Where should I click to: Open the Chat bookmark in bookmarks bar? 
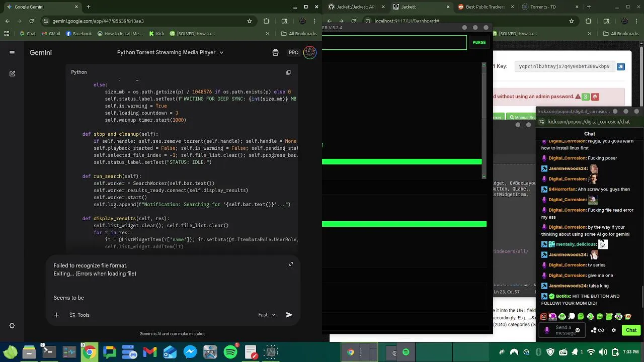pyautogui.click(x=28, y=34)
